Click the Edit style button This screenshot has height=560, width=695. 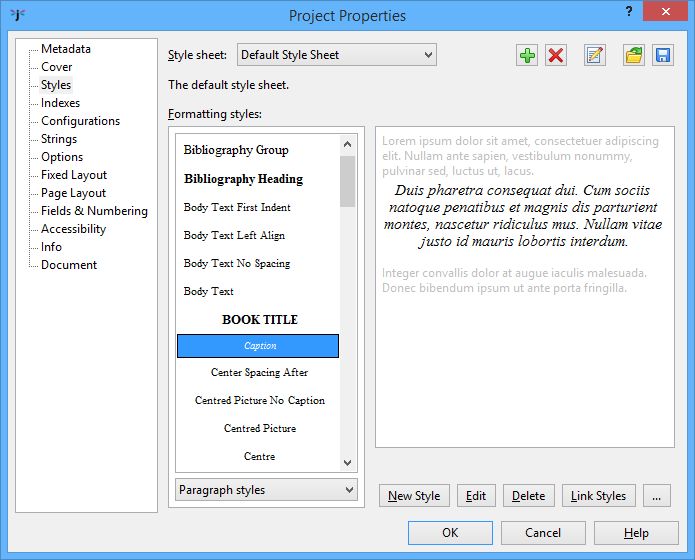pyautogui.click(x=476, y=495)
